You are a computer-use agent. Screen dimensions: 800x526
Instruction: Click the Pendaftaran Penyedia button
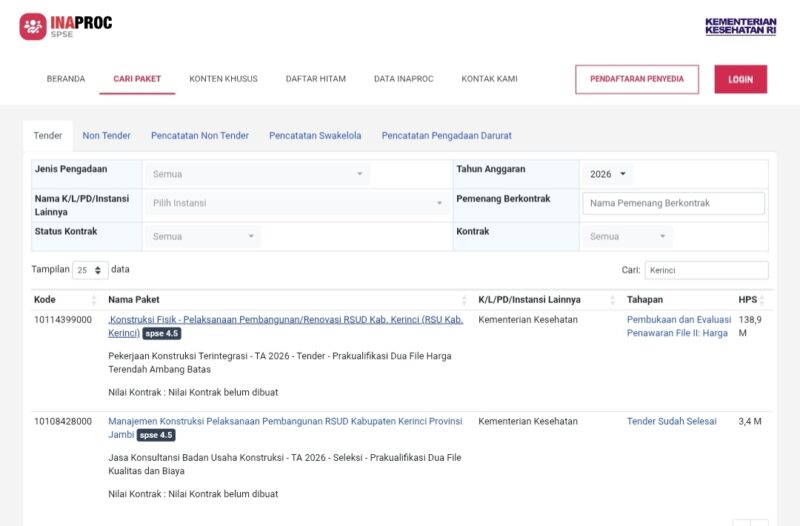(637, 79)
